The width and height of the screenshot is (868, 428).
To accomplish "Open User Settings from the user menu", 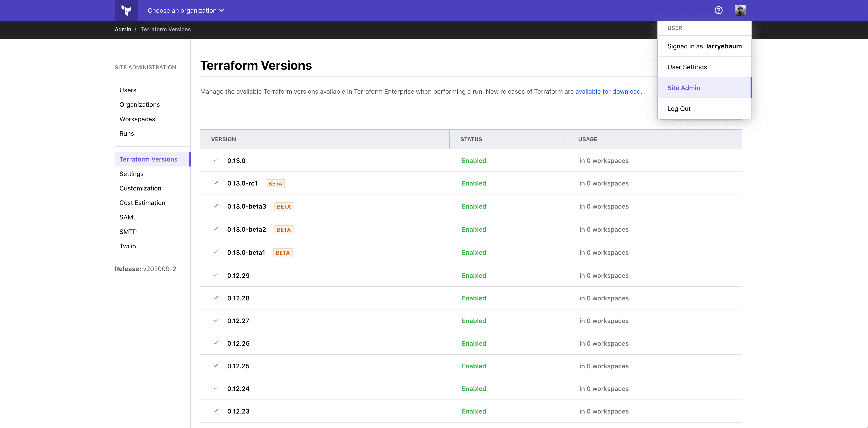I will tap(687, 67).
